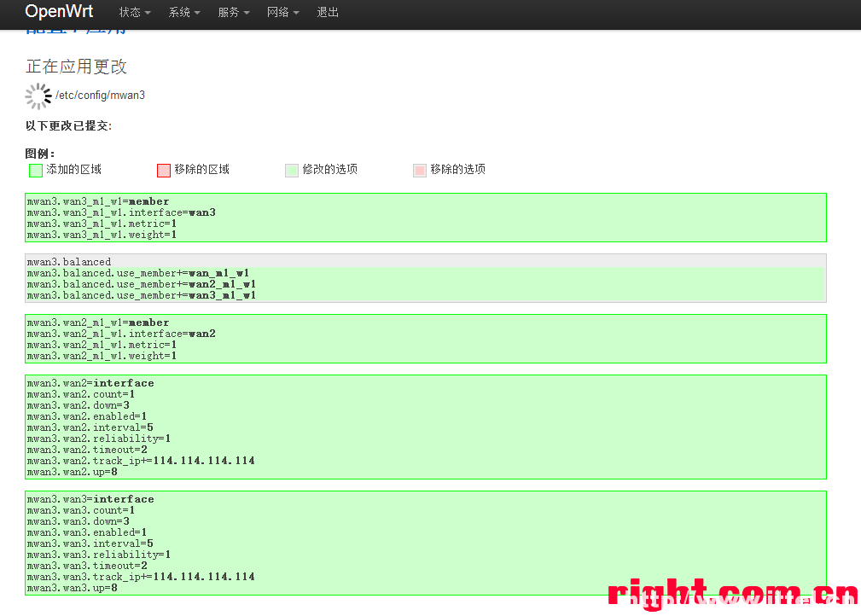Click line mwan3.wan2.enabled=1
Image resolution: width=861 pixels, height=616 pixels.
pos(87,416)
